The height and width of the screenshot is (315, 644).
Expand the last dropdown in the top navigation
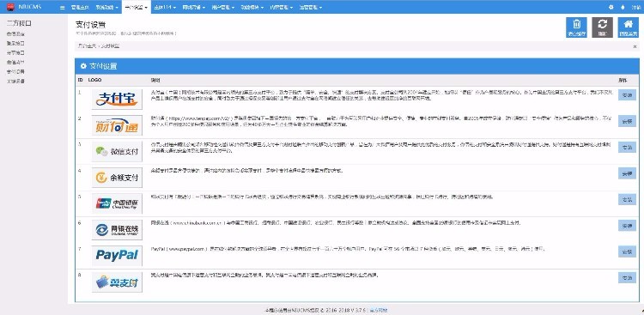pos(310,8)
